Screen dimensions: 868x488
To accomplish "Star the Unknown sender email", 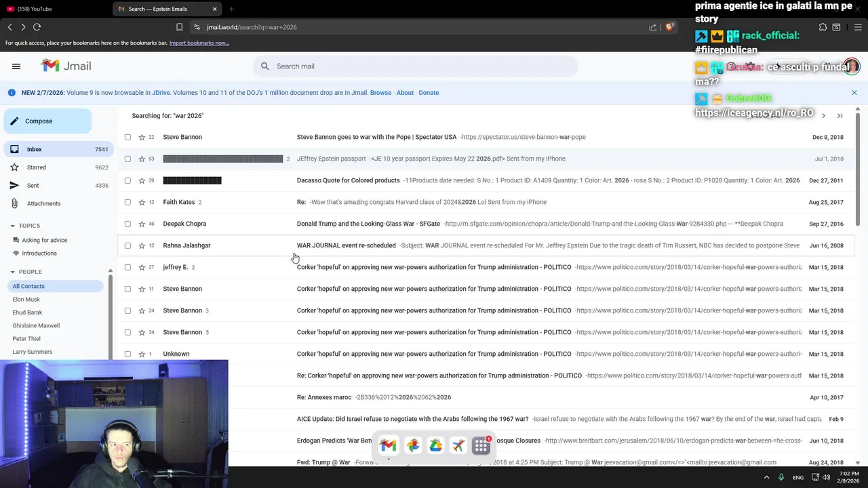I will tap(142, 354).
